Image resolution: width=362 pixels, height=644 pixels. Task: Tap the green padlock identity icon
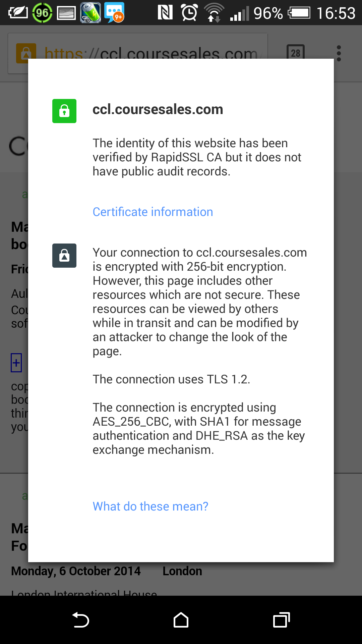click(x=64, y=111)
